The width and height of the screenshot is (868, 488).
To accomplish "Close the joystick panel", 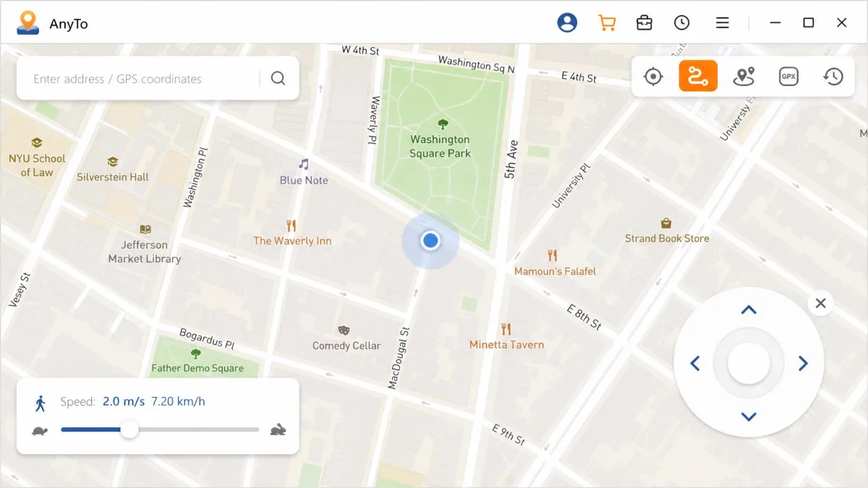I will click(820, 304).
